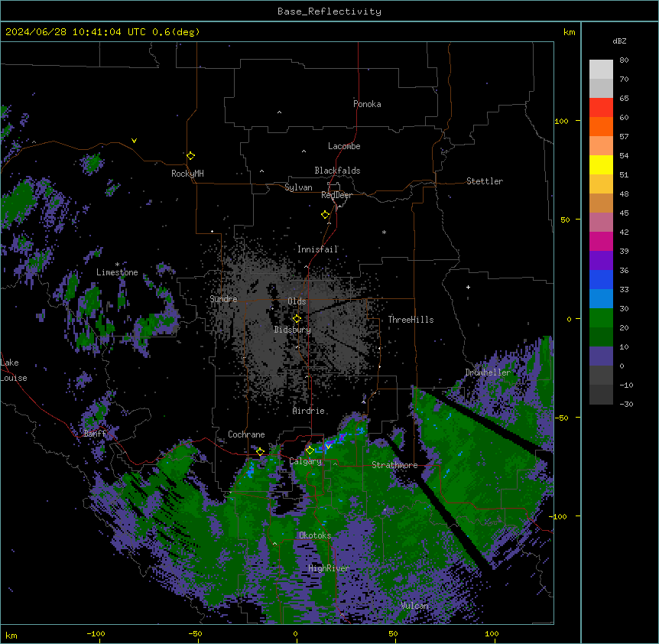Click the white plus marker east of ThreeHills

pyautogui.click(x=468, y=287)
